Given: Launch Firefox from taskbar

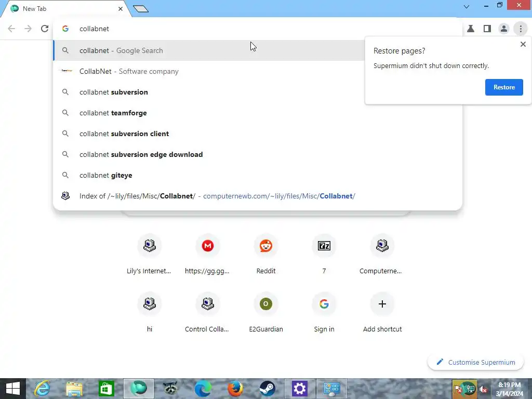Looking at the screenshot, I should point(235,389).
